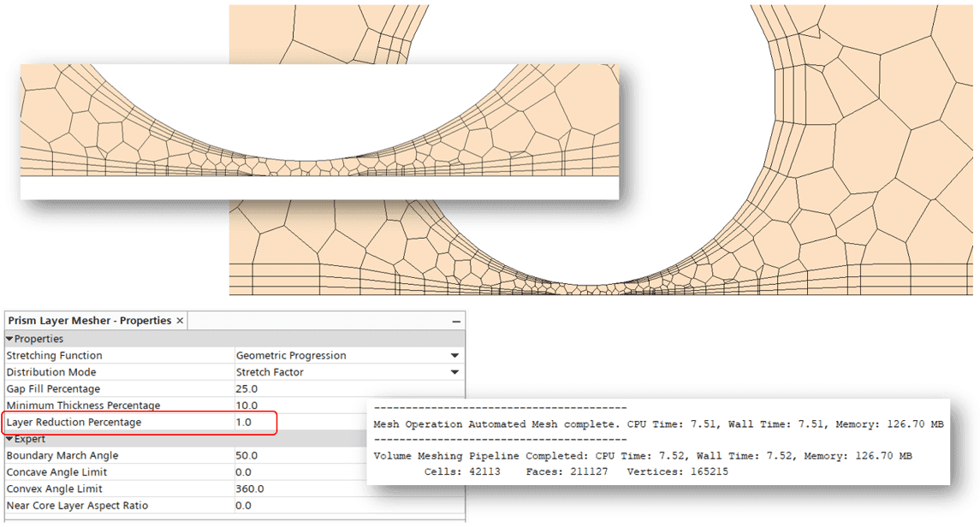Click the Cells: 42113 output text
Image resolution: width=980 pixels, height=527 pixels.
[462, 471]
